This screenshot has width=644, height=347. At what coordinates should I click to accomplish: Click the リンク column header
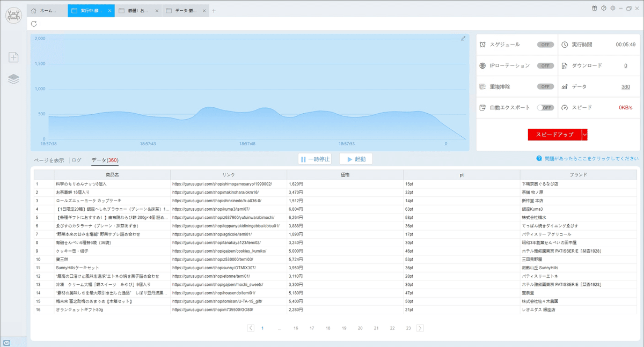point(229,174)
